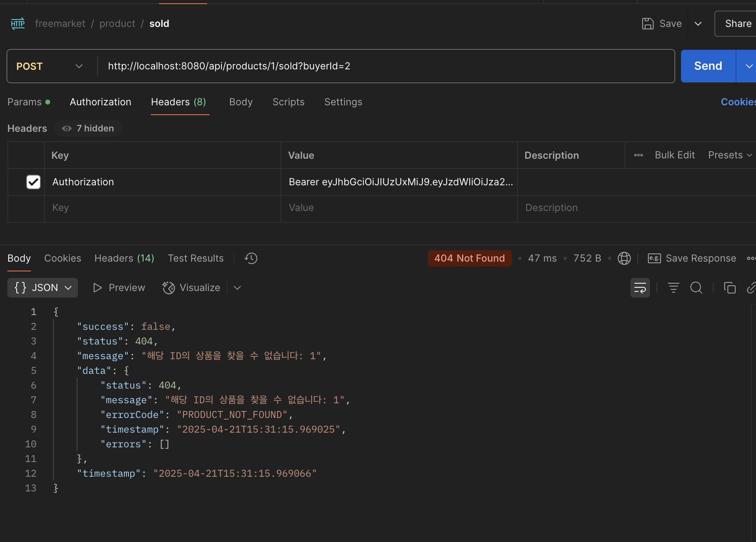Image resolution: width=756 pixels, height=542 pixels.
Task: Click the Save button label
Action: [671, 24]
